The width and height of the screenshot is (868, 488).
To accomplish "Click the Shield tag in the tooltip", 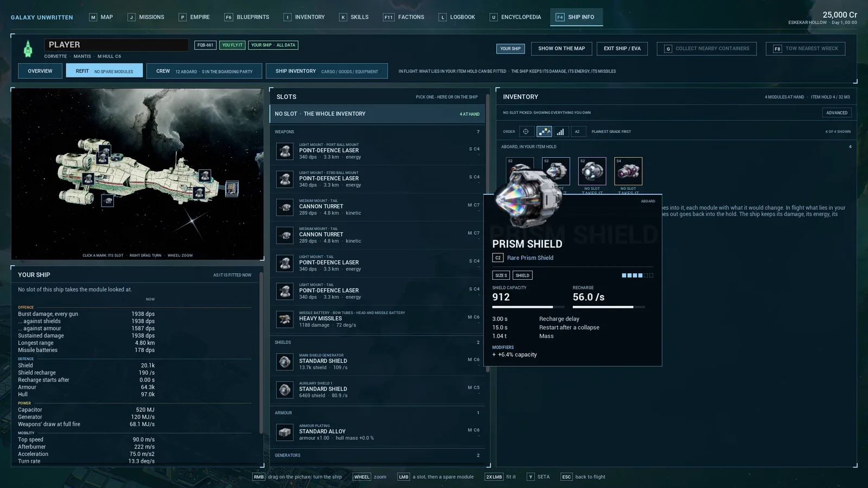I will click(522, 275).
